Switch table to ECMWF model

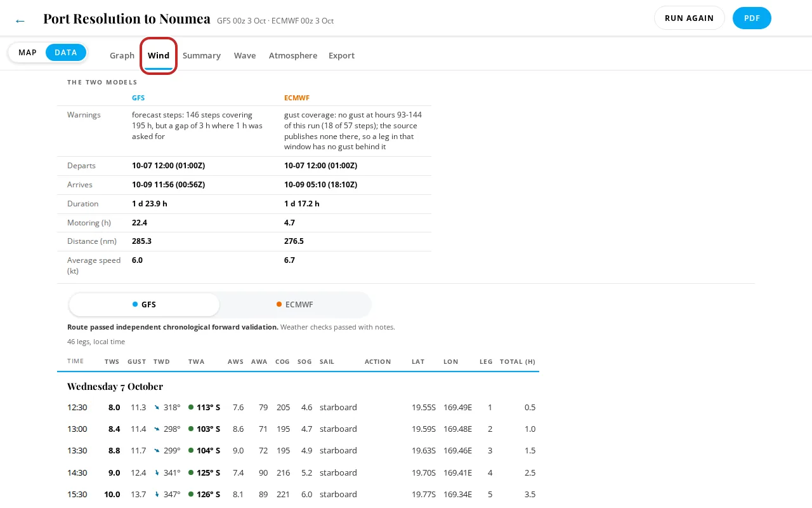(295, 305)
